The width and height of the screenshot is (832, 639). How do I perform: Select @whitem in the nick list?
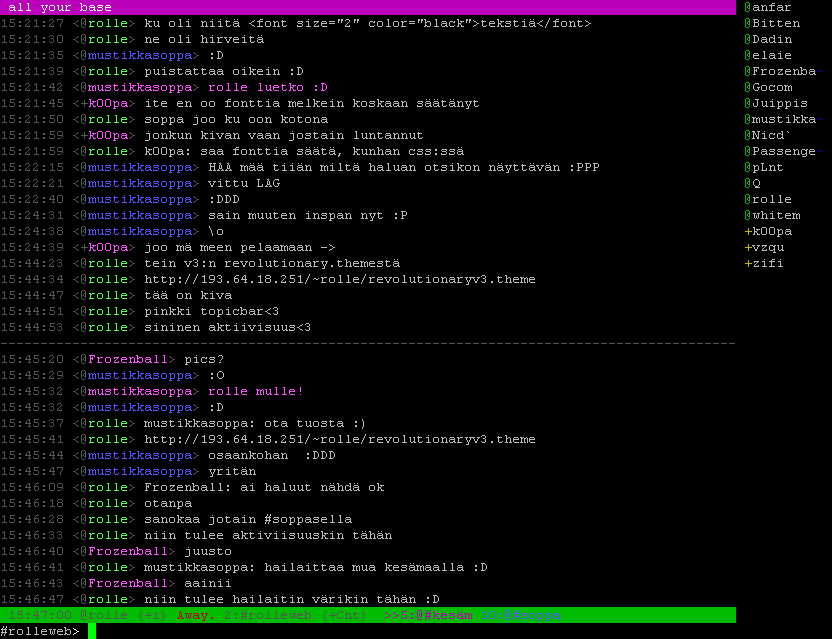point(772,215)
